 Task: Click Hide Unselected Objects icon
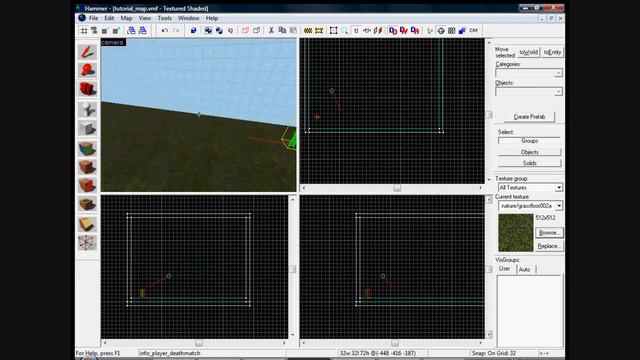click(256, 31)
